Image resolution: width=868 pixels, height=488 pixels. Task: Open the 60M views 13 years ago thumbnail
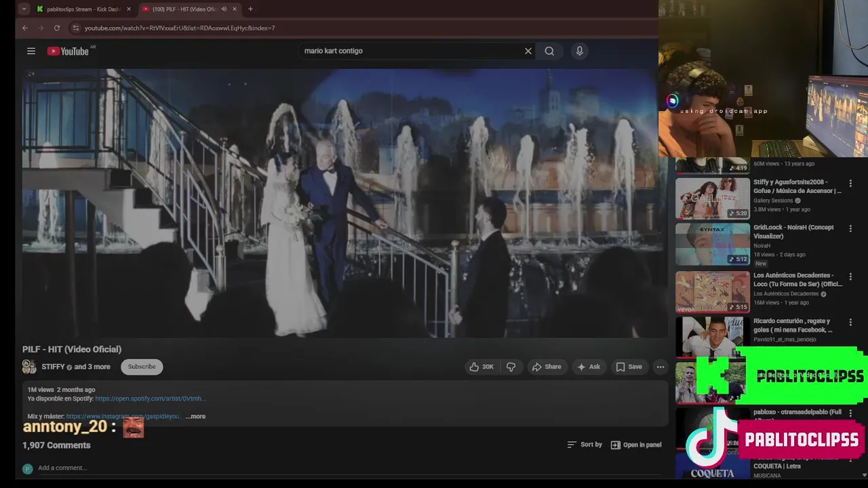713,165
